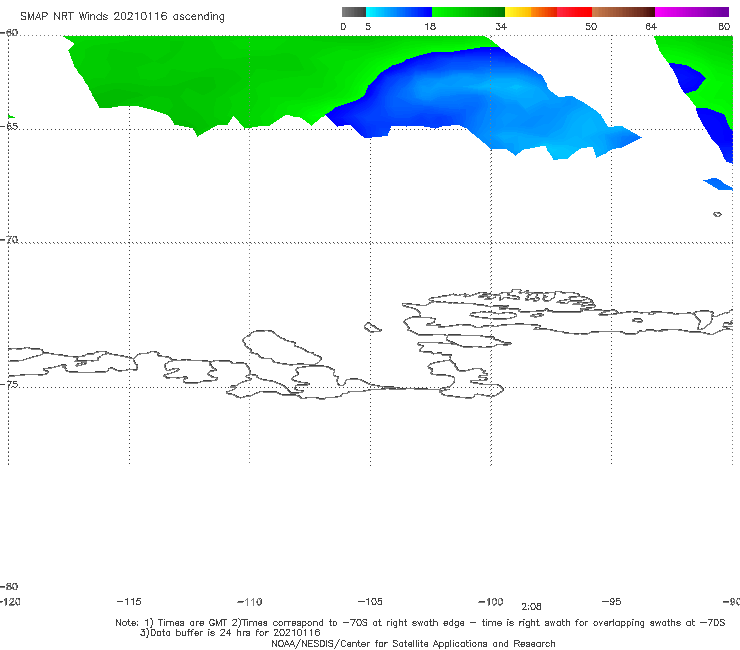Screen dimensions: 740x650
Task: Click the small island outline near -105 longitude
Action: coord(372,327)
